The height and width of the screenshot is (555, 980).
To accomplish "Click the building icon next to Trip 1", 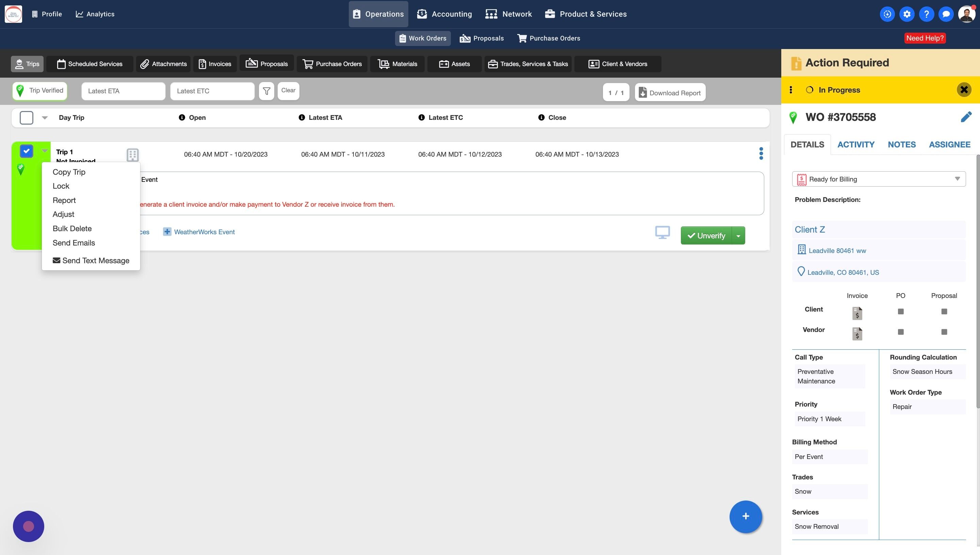I will (x=132, y=155).
